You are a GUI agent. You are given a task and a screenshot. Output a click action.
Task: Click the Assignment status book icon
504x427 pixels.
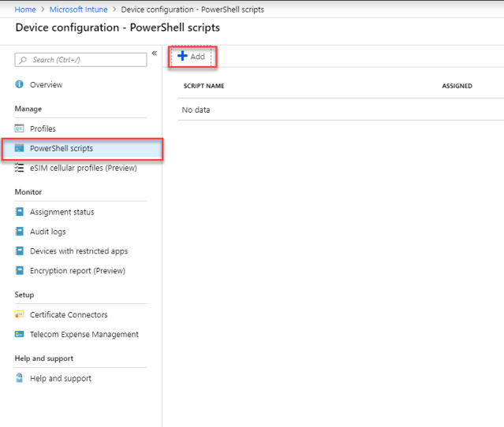coord(20,212)
